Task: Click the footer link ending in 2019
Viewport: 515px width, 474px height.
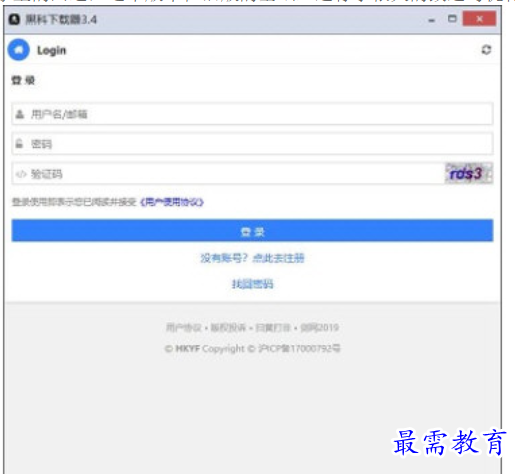Action: (x=320, y=328)
